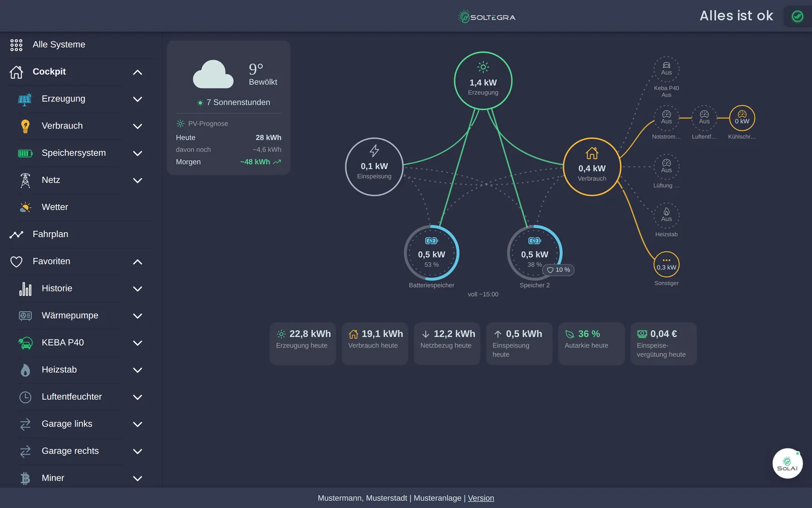812x508 pixels.
Task: Click the Verbrauch light bulb icon
Action: coord(25,126)
